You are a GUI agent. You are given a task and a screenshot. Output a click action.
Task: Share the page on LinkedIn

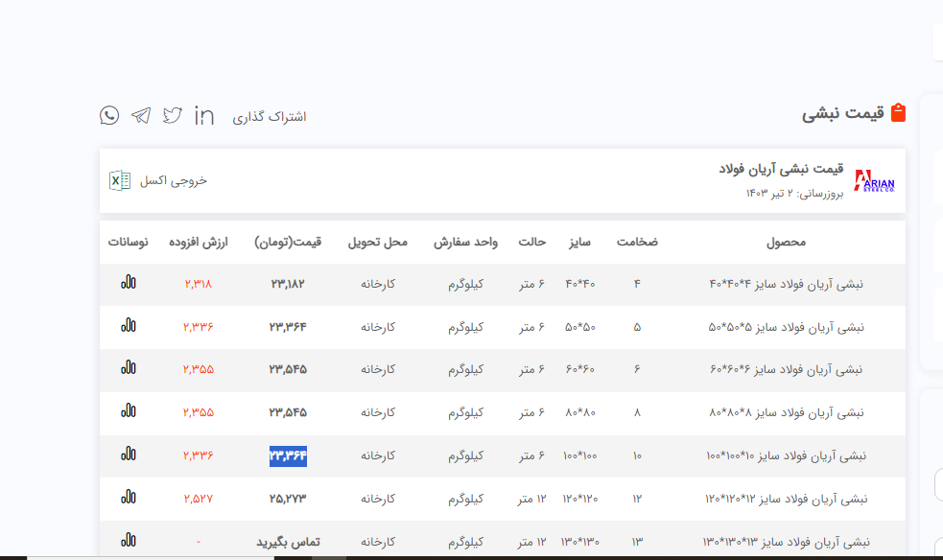point(204,116)
